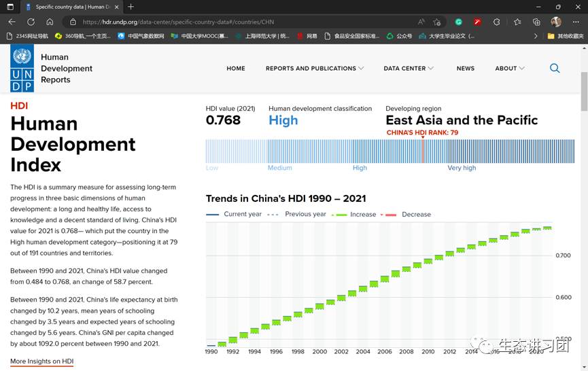Image resolution: width=588 pixels, height=371 pixels.
Task: Open the 食品安全国家标准 bookmark
Action: pyautogui.click(x=351, y=36)
